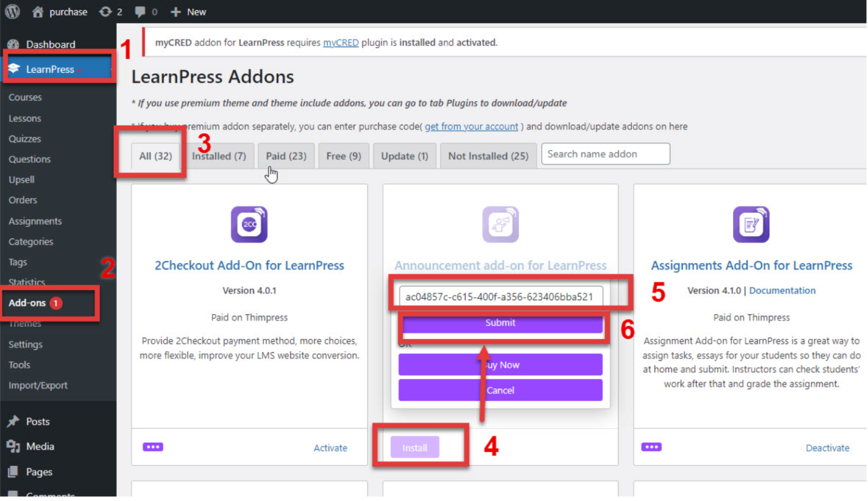Open the Assignments Documentation link
Viewport: 868px width, 501px height.
[x=782, y=290]
